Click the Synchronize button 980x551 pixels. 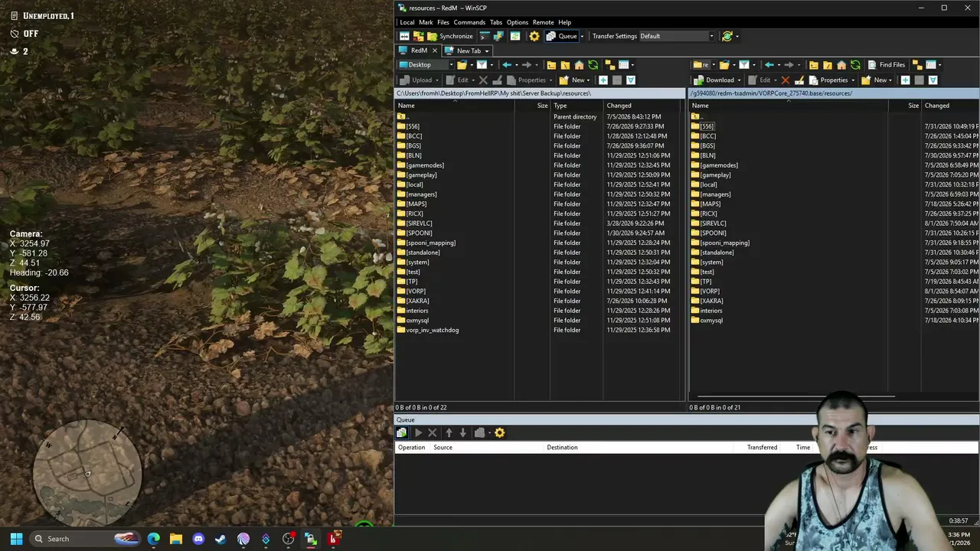coord(450,36)
